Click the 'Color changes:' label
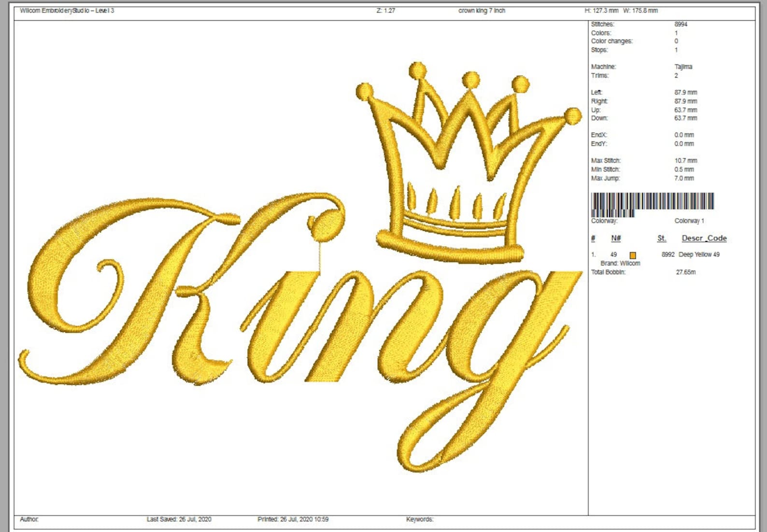The image size is (767, 532). (x=611, y=41)
